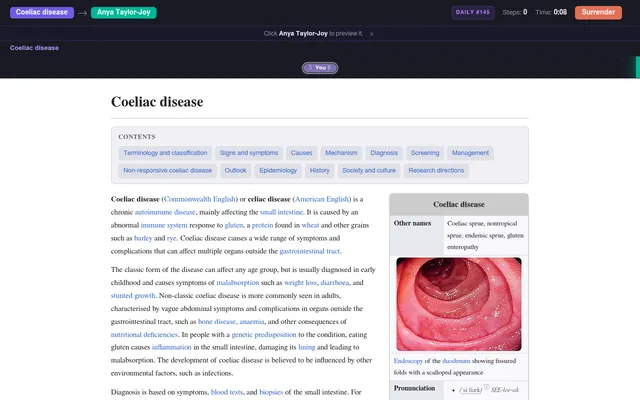
Task: Open the anaemia link
Action: [252, 322]
